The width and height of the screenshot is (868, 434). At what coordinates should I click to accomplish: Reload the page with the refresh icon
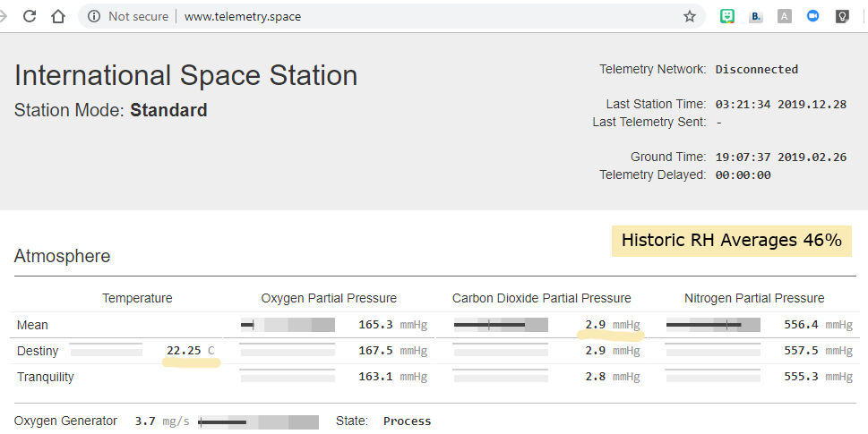pos(30,16)
